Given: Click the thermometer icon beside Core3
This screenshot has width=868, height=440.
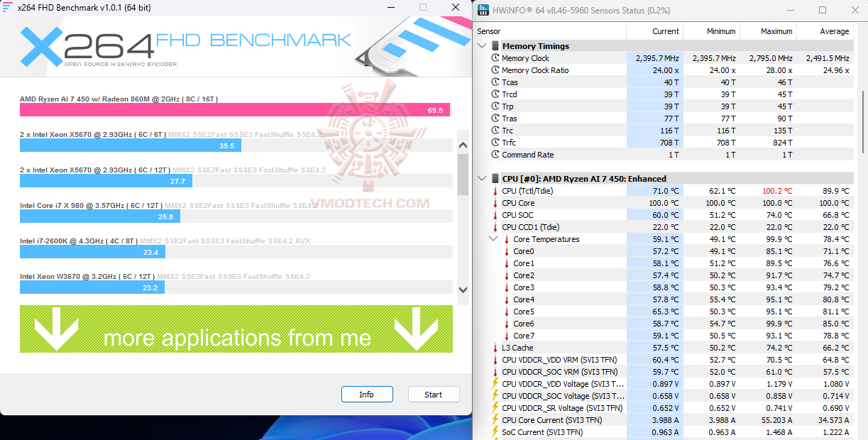Looking at the screenshot, I should click(507, 287).
